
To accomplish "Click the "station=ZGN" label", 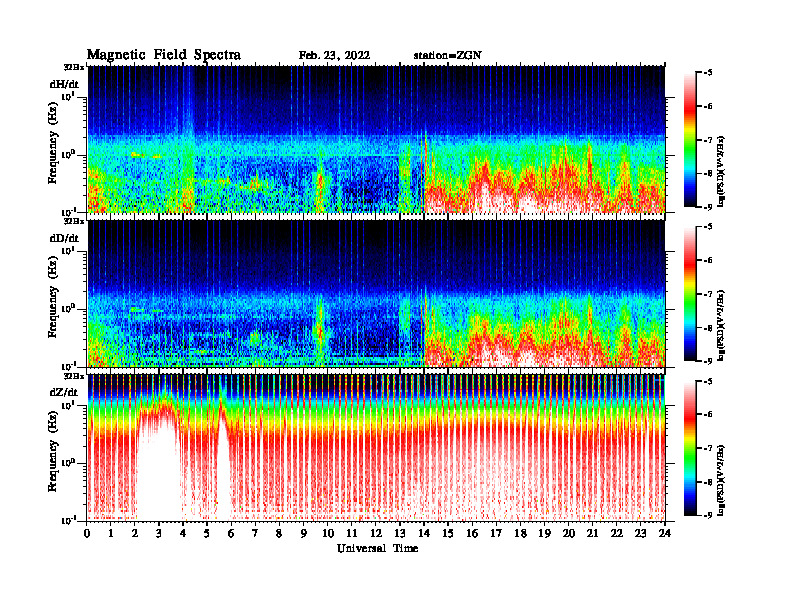I will tap(448, 56).
